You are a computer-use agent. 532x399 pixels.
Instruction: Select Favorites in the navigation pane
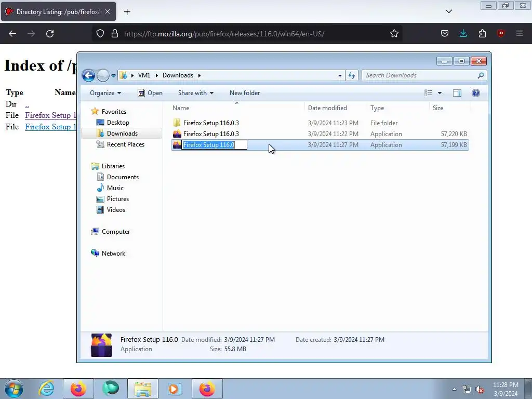(x=114, y=112)
